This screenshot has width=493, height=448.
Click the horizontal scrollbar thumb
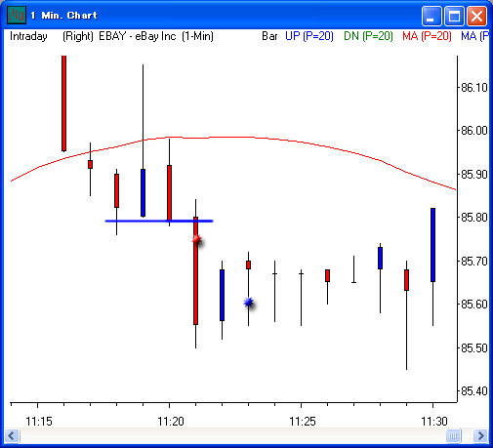coord(453,435)
